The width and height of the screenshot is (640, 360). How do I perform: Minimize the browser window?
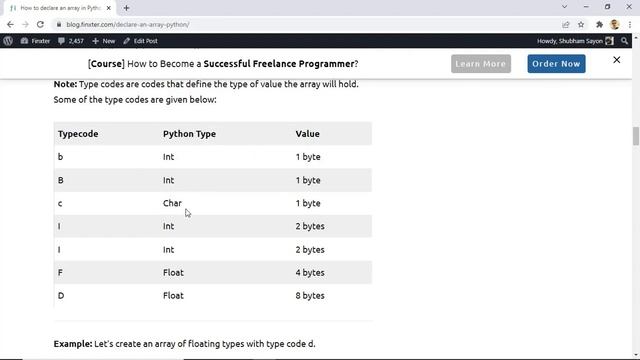[586, 7]
